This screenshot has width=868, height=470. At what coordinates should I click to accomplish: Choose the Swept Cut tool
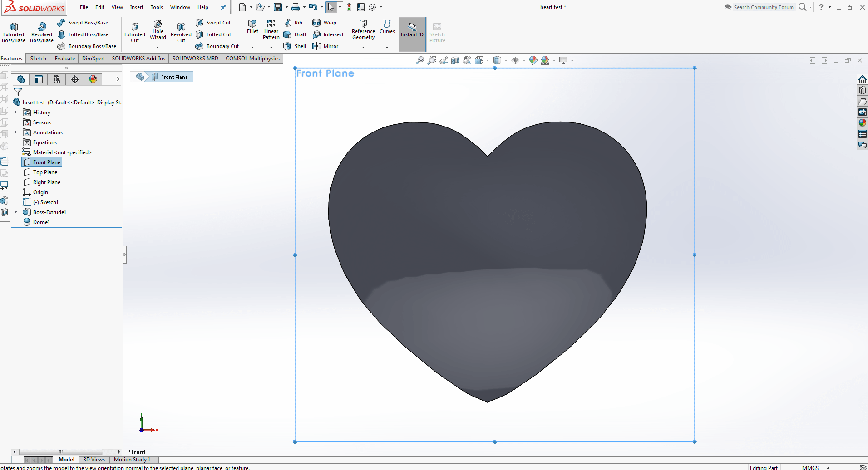(213, 23)
